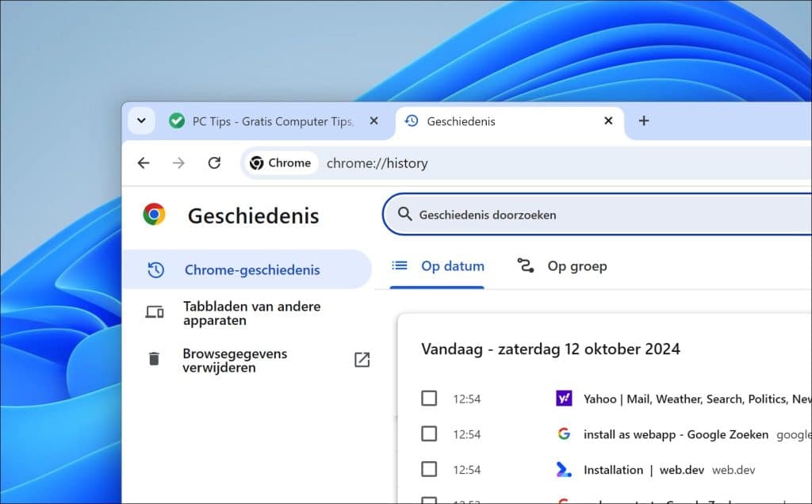812x504 pixels.
Task: Click the web.dev domain label text
Action: point(733,470)
